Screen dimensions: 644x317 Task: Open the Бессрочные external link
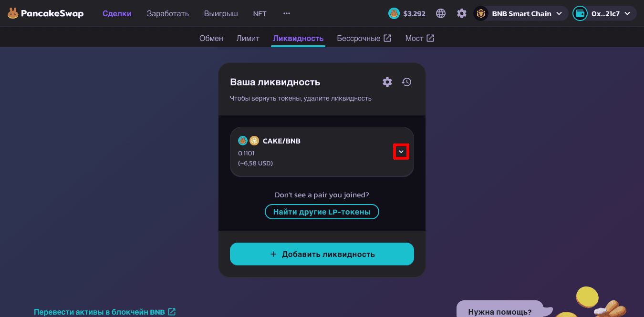coord(364,38)
